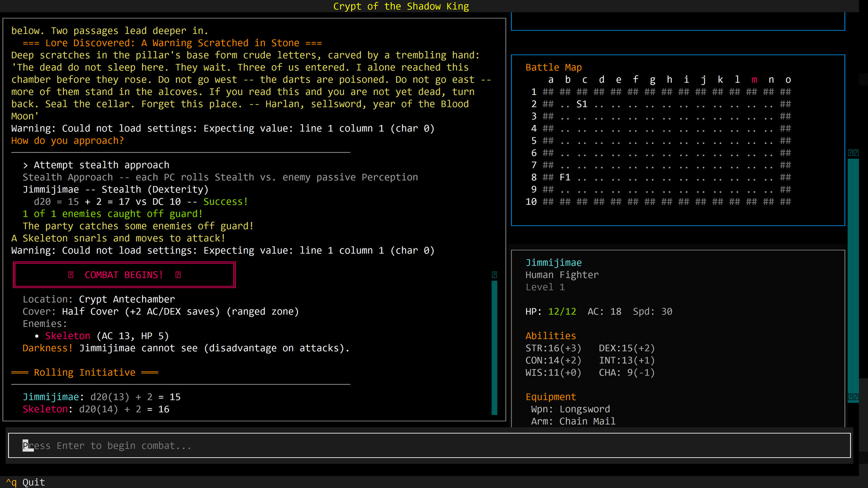Click the right glyph in the COMBAT BEGINS banner

[x=178, y=275]
